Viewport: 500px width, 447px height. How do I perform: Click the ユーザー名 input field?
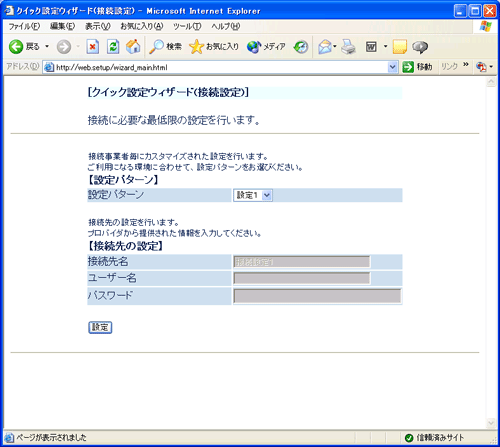click(x=302, y=278)
